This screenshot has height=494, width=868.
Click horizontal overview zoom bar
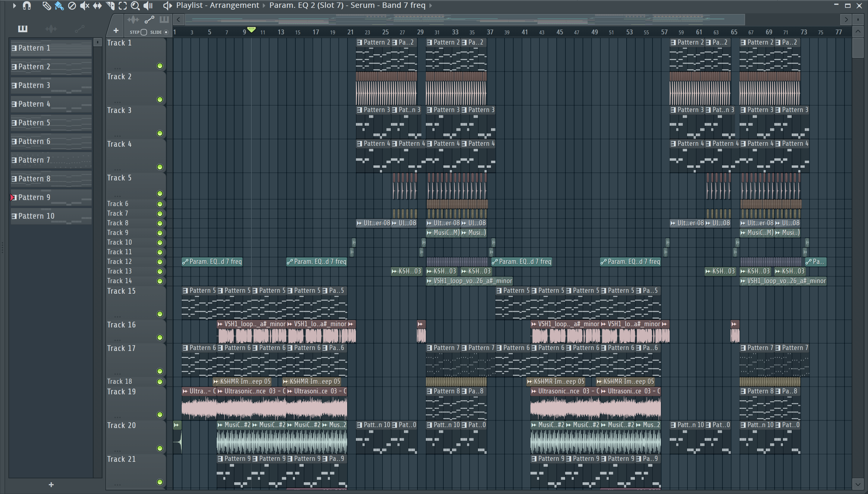coord(465,20)
